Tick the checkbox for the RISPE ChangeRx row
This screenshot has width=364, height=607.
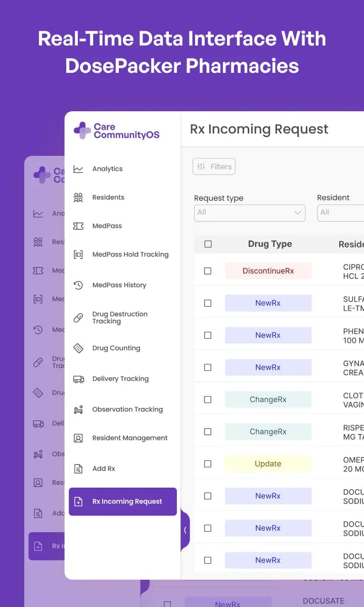point(208,432)
